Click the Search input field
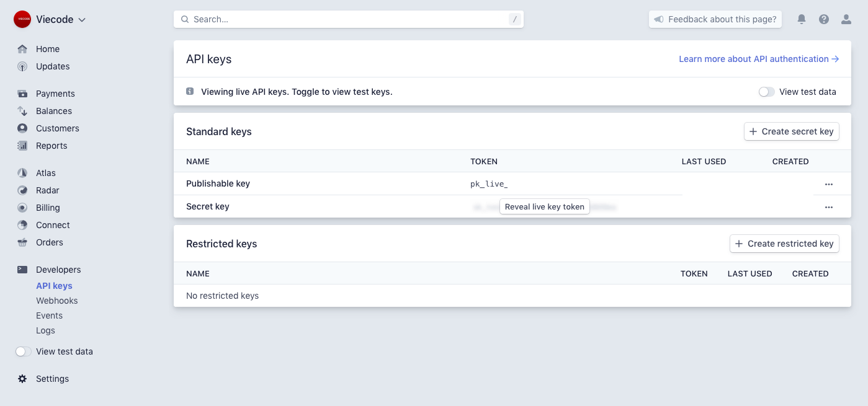Viewport: 868px width, 406px height. point(347,19)
